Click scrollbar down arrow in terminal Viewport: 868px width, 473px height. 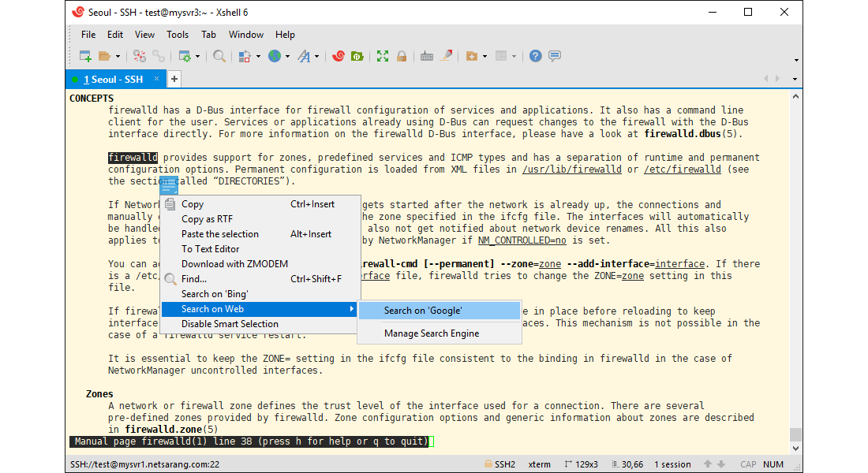[x=795, y=449]
